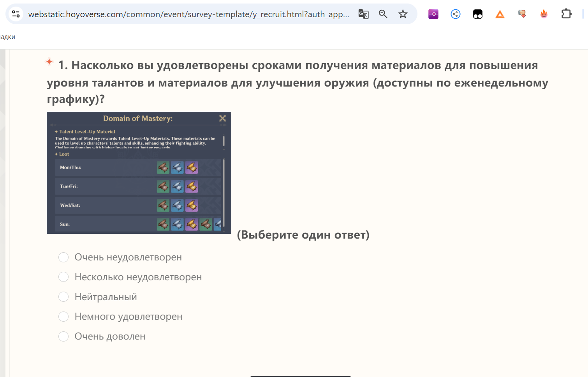The image size is (588, 377).
Task: Select 'Очень неудовлетворен' radio option
Action: (63, 257)
